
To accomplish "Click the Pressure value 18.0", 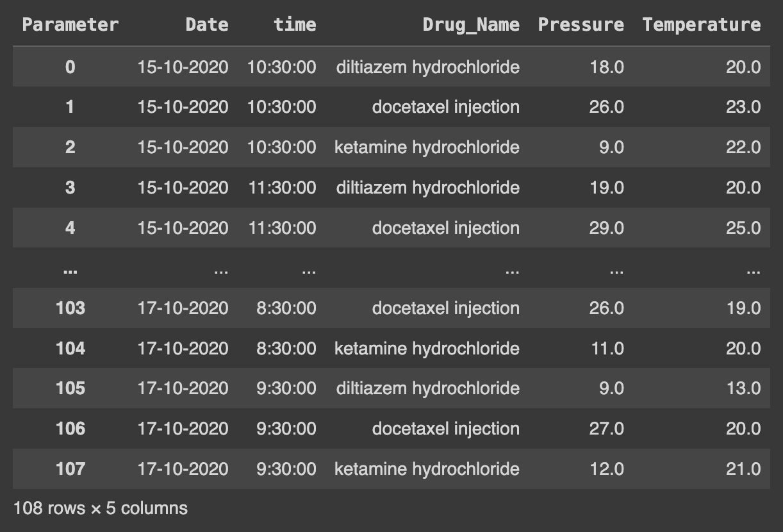I will [x=606, y=67].
